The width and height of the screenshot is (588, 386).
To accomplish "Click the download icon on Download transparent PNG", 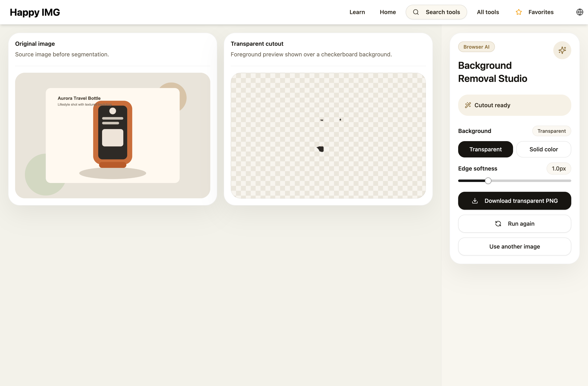I will 475,201.
